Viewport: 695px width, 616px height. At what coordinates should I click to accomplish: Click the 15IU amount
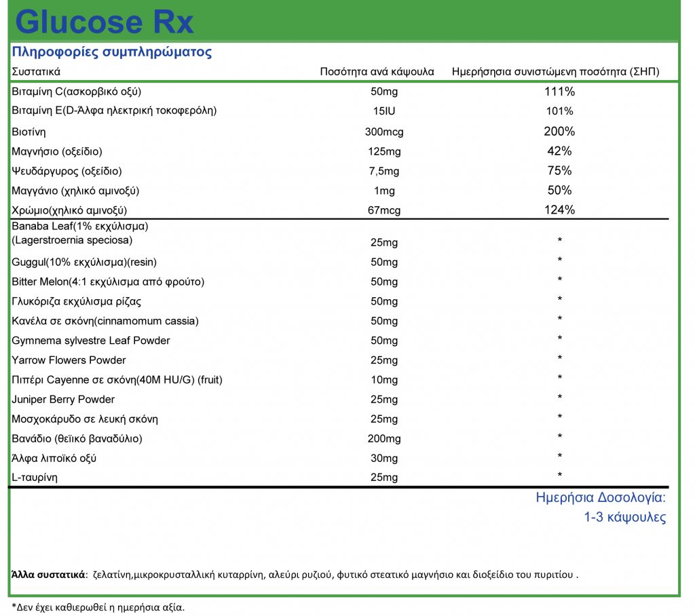384,111
